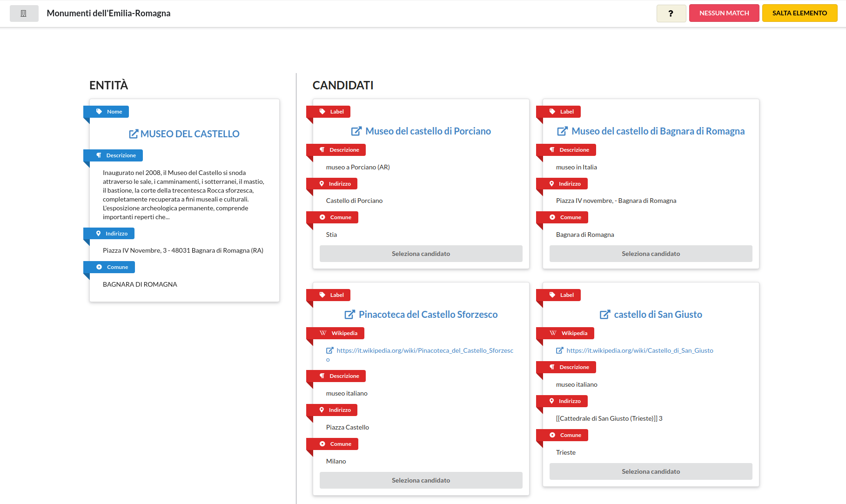Click external link icon beside MUSEO DEL CASTELLO
846x504 pixels.
pos(133,134)
